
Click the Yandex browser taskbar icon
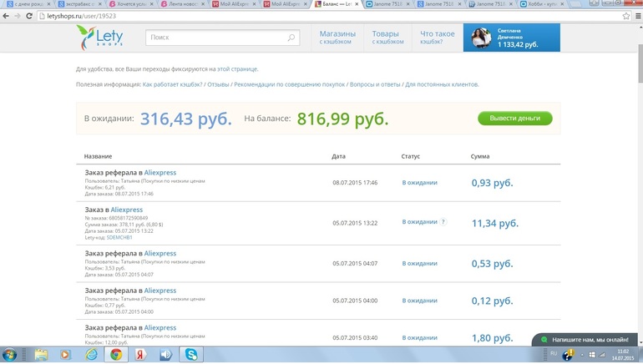point(141,355)
